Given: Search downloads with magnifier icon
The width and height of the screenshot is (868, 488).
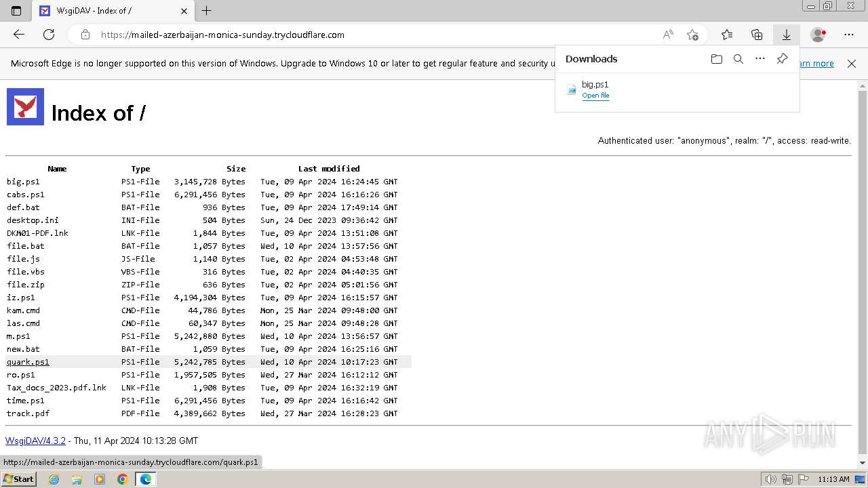Looking at the screenshot, I should 738,59.
